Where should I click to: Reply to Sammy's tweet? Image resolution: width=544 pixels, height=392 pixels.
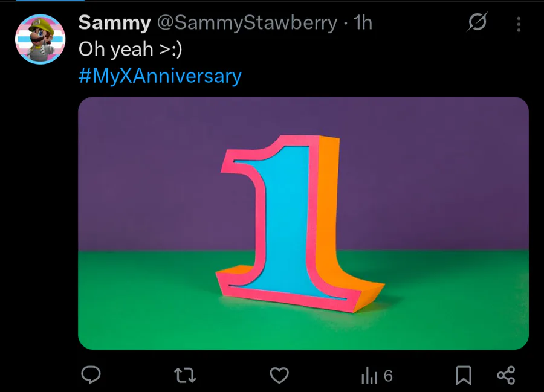click(x=91, y=376)
